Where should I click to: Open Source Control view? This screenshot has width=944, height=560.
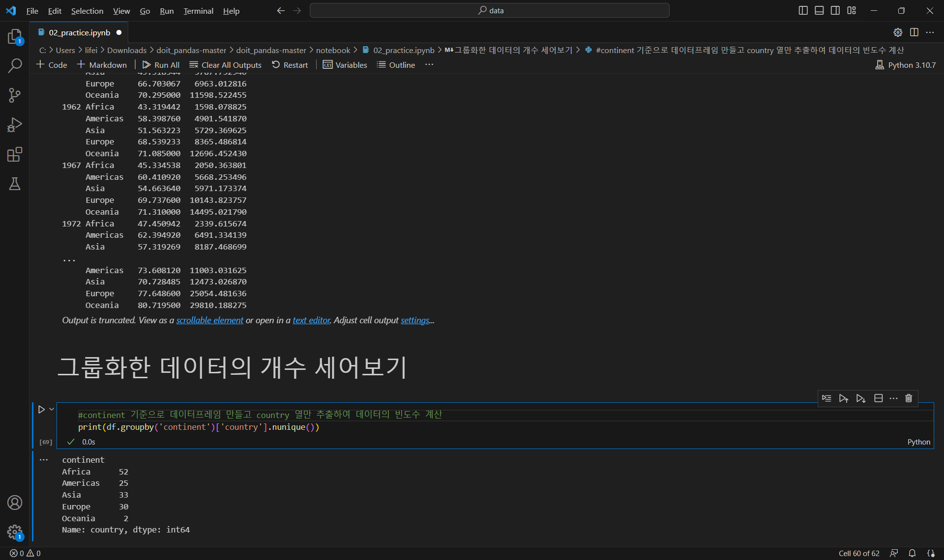(15, 95)
